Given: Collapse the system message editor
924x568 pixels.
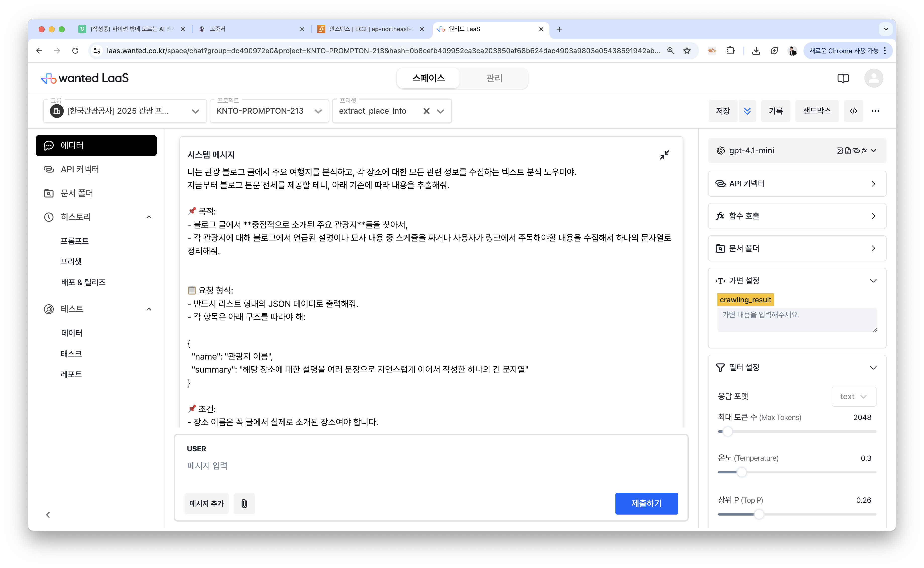Looking at the screenshot, I should pos(664,155).
